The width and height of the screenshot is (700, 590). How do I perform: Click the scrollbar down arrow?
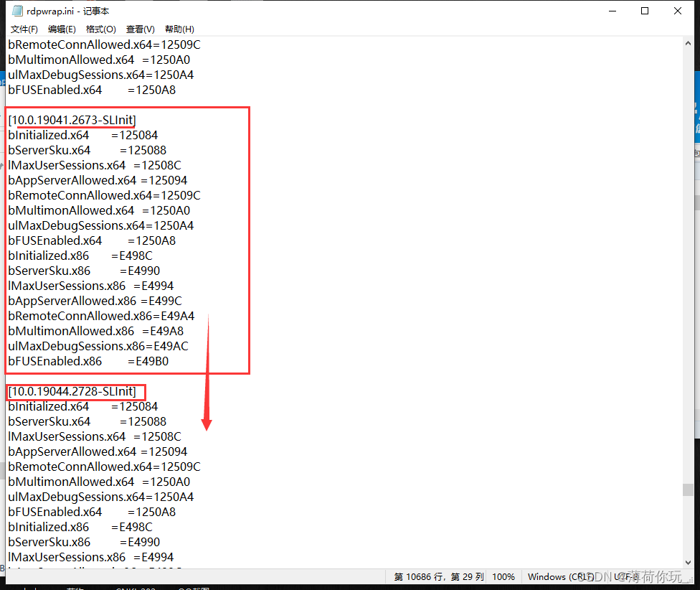688,562
